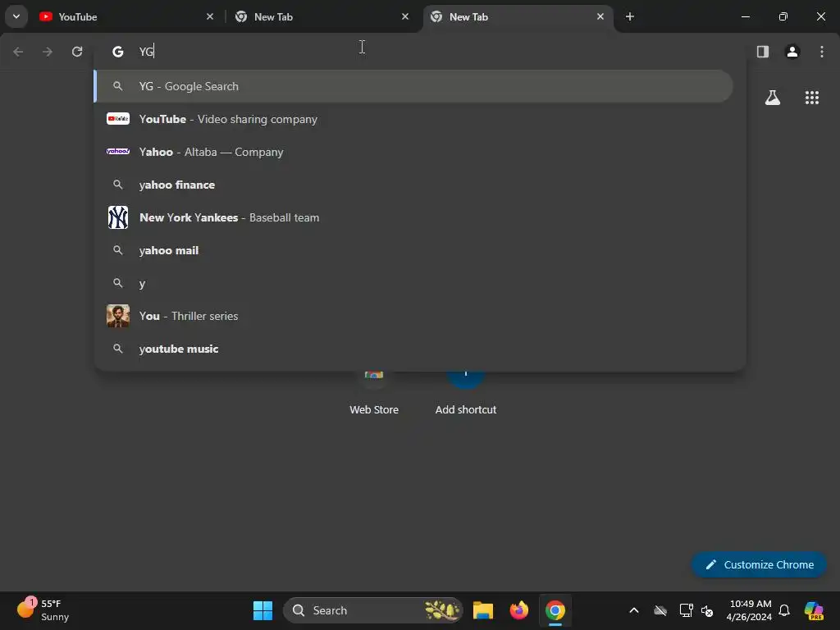This screenshot has width=840, height=630.
Task: Select New York Yankees suggestion
Action: (413, 217)
